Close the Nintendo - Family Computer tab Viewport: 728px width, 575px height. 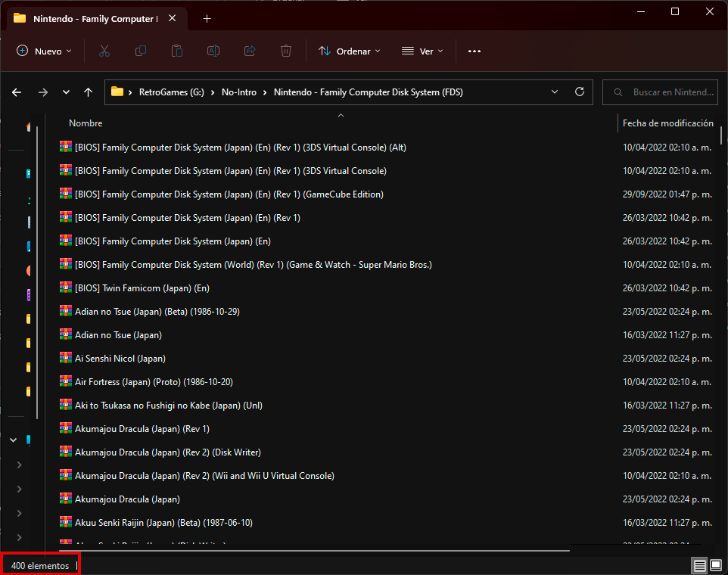173,18
